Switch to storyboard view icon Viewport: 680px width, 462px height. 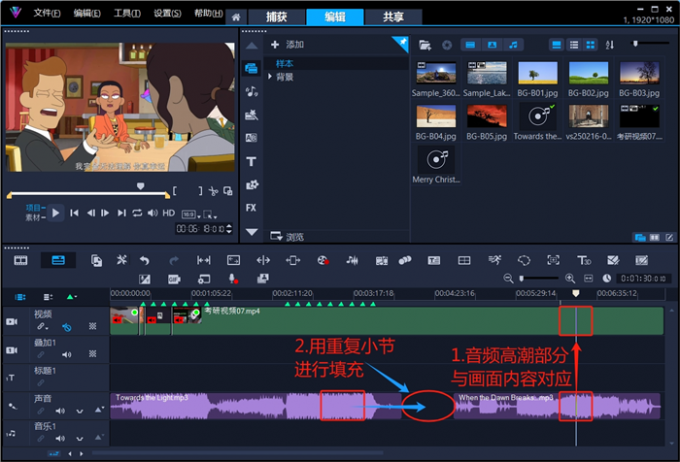[x=20, y=260]
